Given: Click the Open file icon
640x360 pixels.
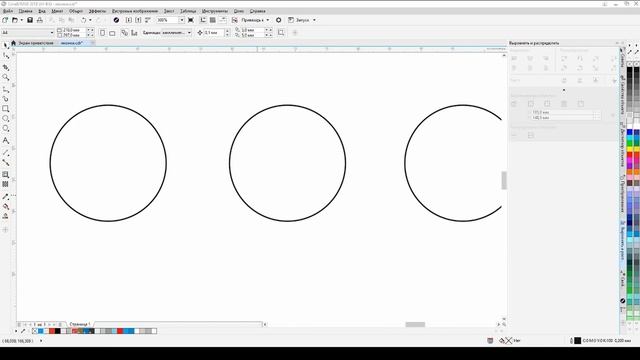Looking at the screenshot, I should [x=15, y=20].
